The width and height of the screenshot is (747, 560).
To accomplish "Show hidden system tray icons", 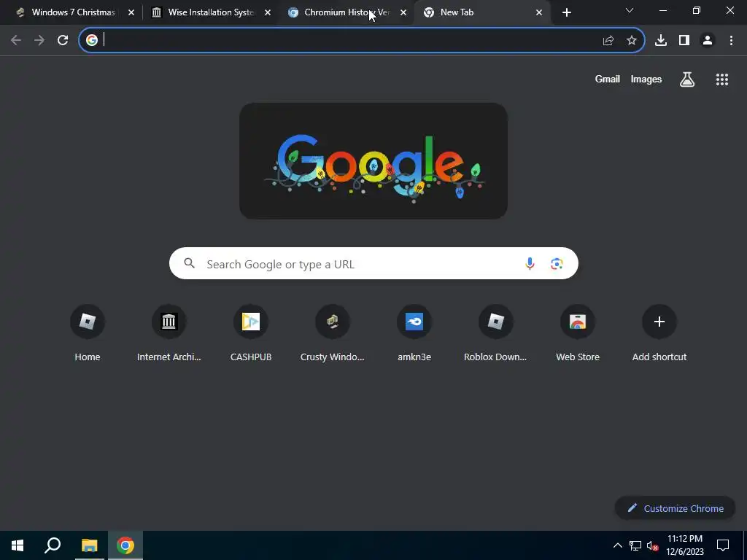I will (x=617, y=545).
